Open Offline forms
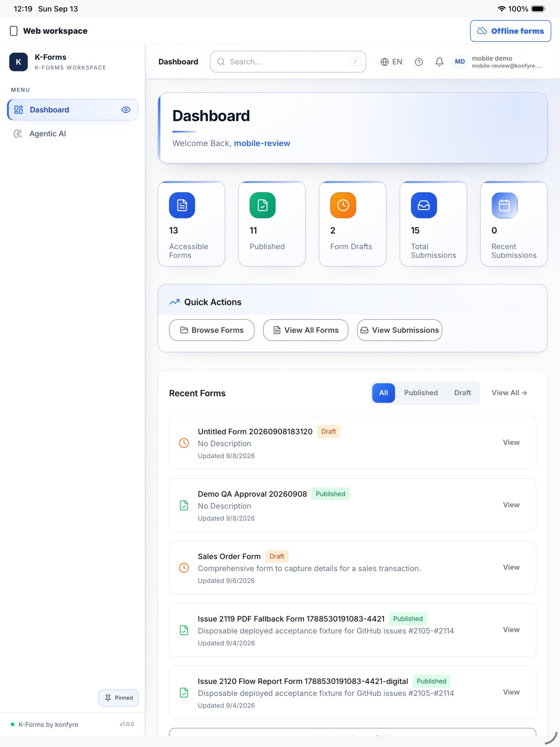The image size is (560, 747). (511, 31)
